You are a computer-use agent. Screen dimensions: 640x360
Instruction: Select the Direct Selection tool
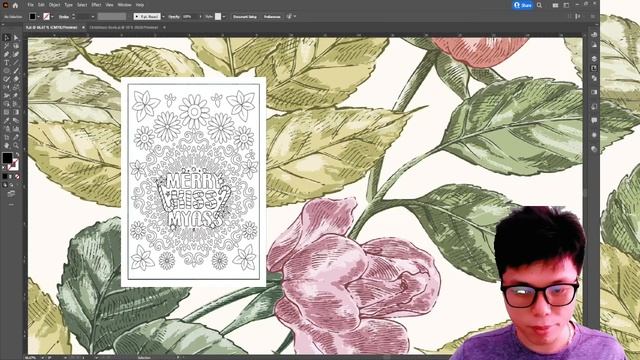point(16,38)
